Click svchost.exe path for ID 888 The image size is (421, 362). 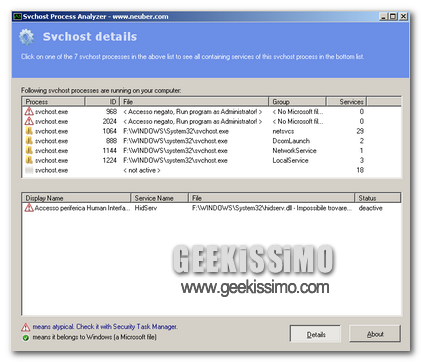tap(175, 141)
